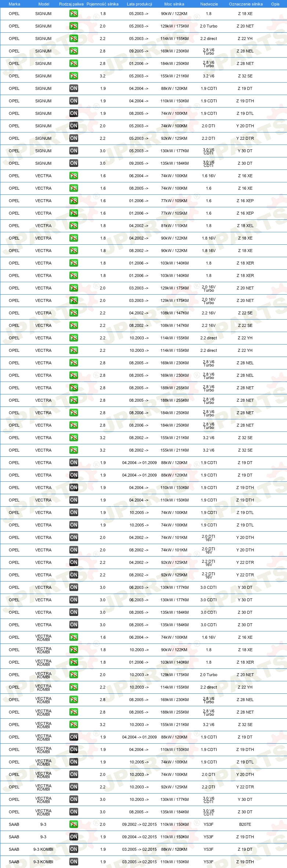Screen dimensions: 287x868
Task: Click the Marka column header
Action: (14, 4)
